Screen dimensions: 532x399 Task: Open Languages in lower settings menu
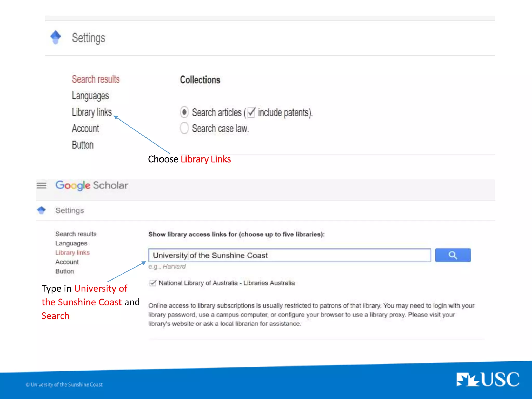coord(71,243)
